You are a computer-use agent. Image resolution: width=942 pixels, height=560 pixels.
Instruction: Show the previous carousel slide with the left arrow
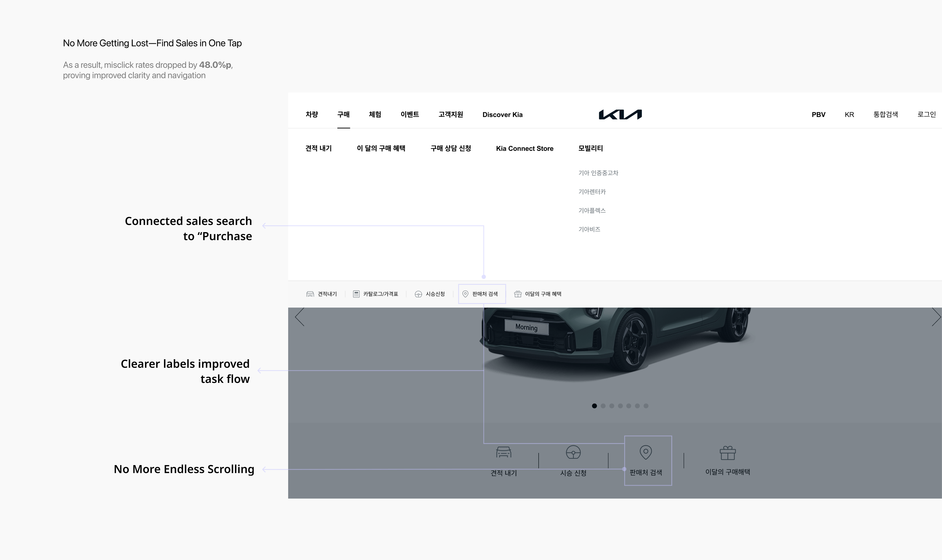click(x=300, y=317)
